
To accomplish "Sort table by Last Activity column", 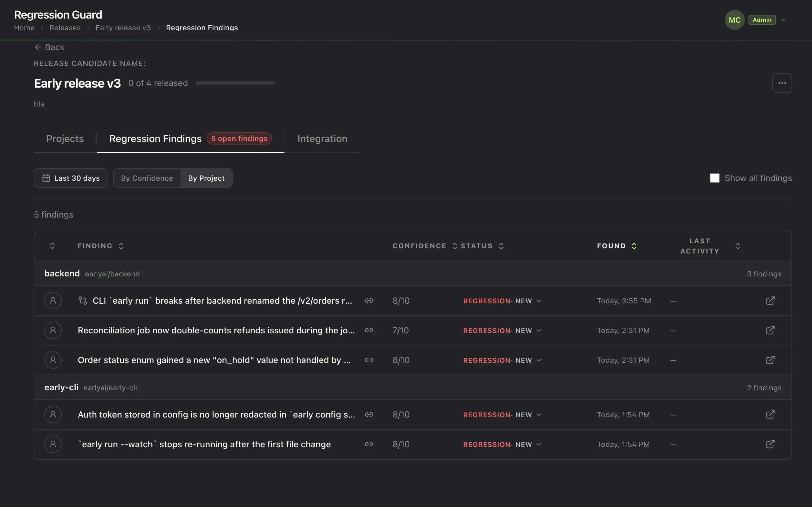I will pos(710,246).
